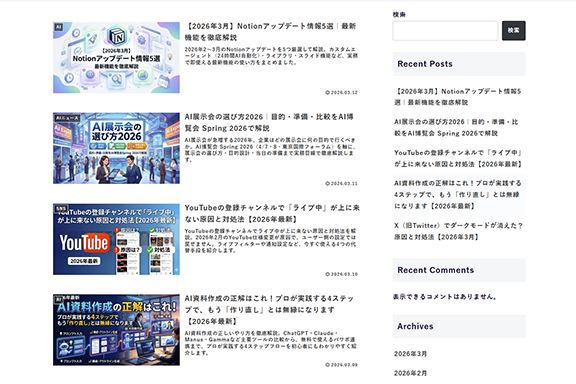Open Recent Posts link about YouTube ライブ中
This screenshot has height=384, width=576.
458,158
